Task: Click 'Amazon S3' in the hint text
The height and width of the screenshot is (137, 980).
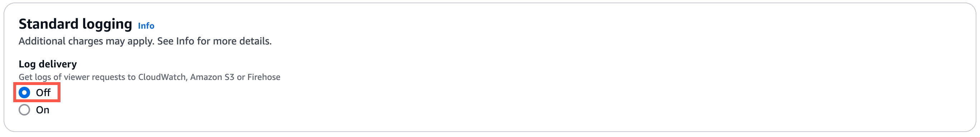Action: 212,77
